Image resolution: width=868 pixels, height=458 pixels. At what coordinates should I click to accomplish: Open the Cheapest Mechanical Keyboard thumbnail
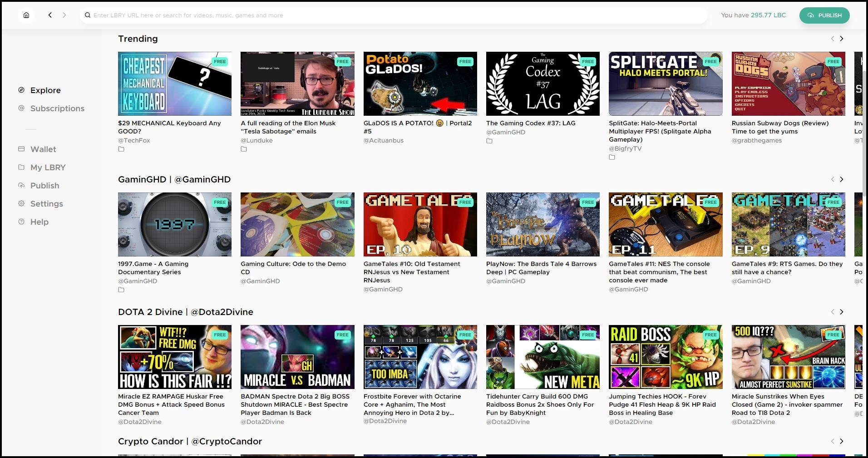[175, 84]
